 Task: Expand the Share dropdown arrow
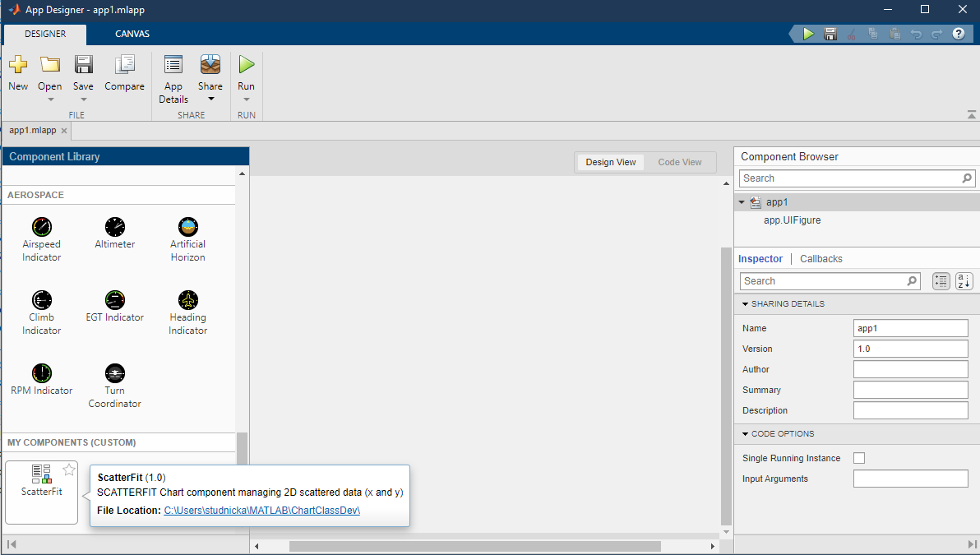pos(211,99)
